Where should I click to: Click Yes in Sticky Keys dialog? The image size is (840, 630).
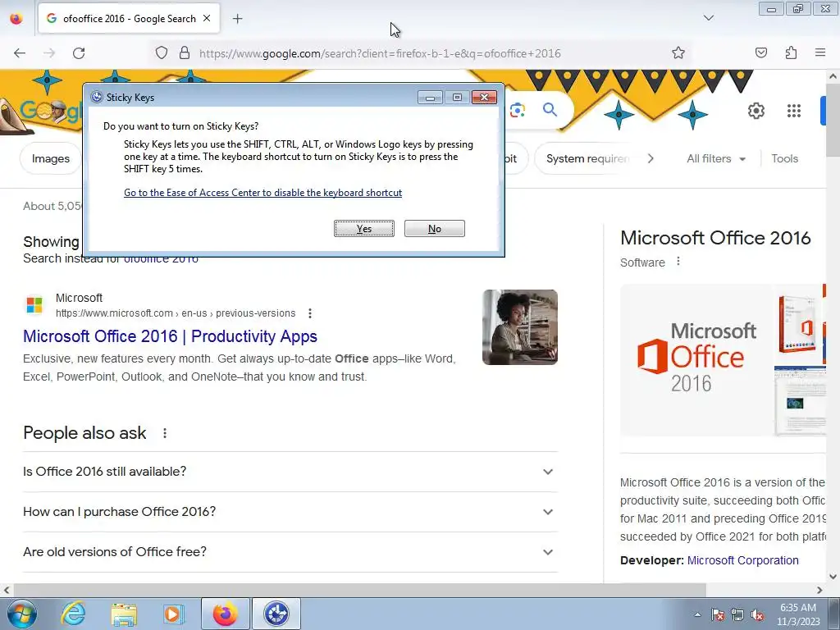tap(364, 229)
